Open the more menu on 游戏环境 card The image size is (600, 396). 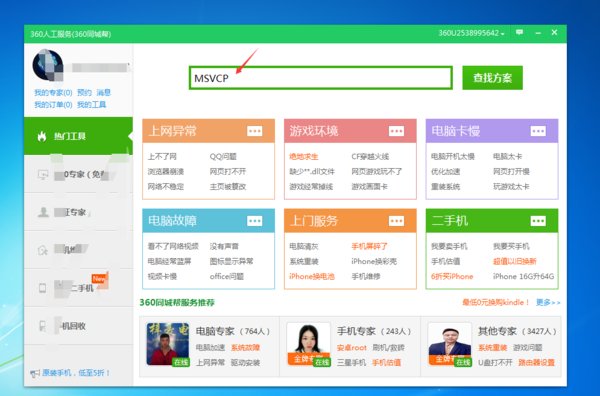point(396,131)
